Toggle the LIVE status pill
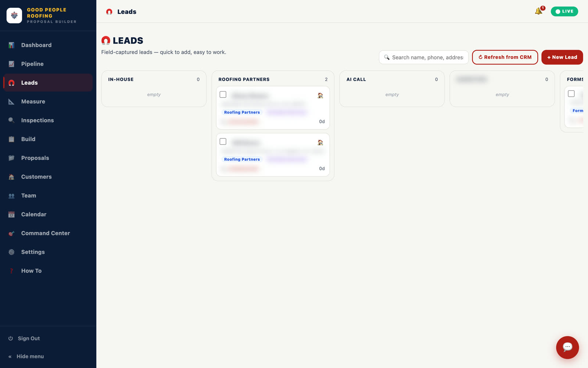 [564, 11]
